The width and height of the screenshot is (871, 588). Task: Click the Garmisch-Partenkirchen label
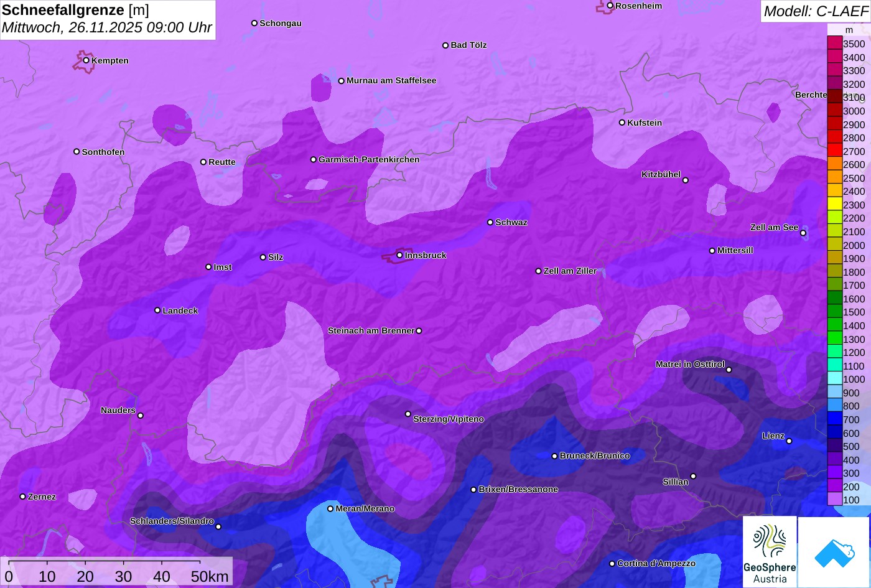[369, 159]
